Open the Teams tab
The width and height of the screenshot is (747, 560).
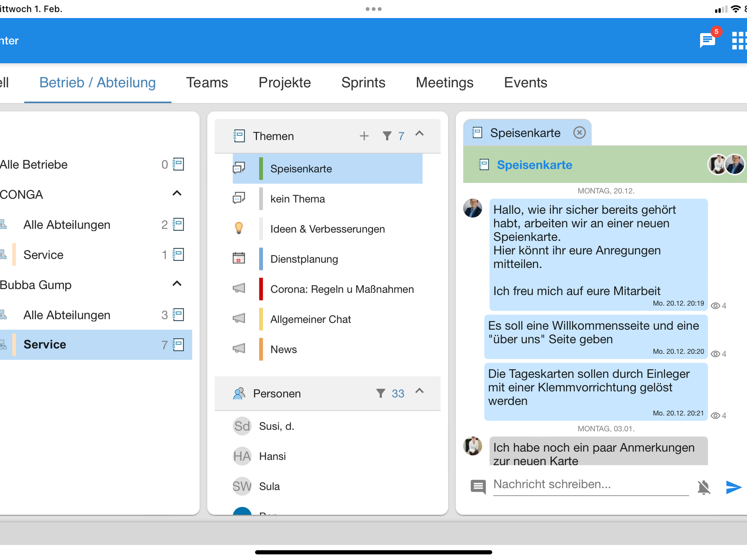coord(207,83)
